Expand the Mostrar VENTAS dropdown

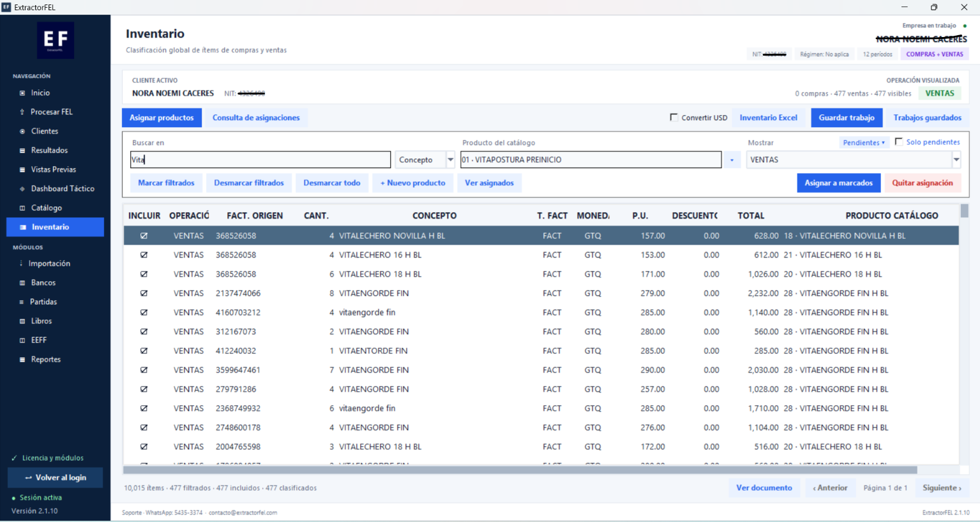[x=956, y=160]
